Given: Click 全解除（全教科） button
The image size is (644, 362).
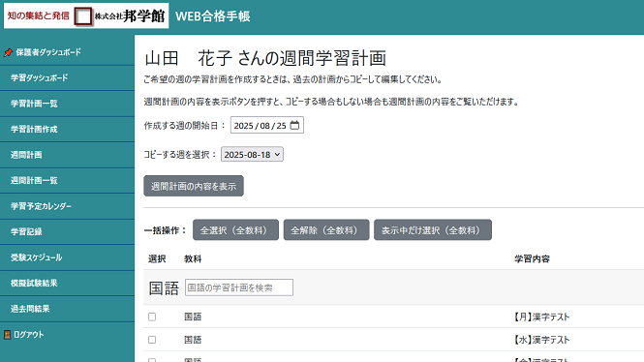Looking at the screenshot, I should (326, 229).
